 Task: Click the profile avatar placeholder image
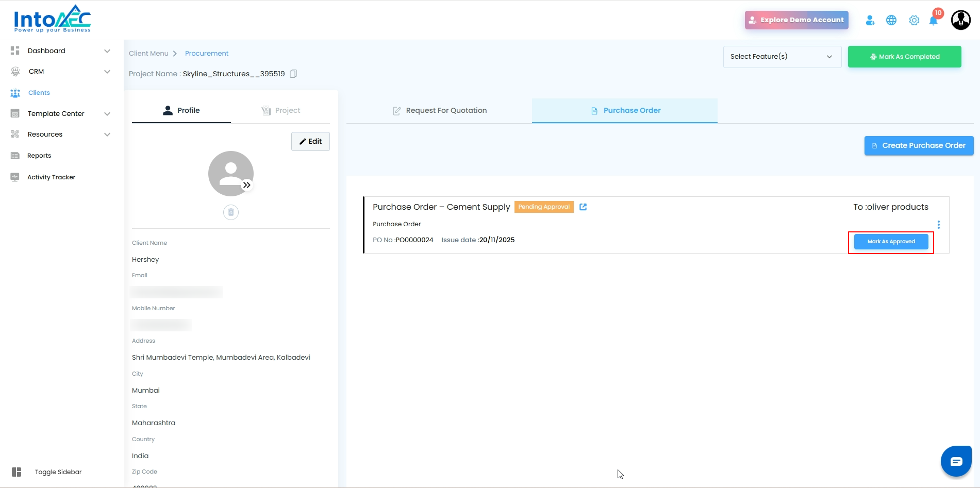(231, 174)
